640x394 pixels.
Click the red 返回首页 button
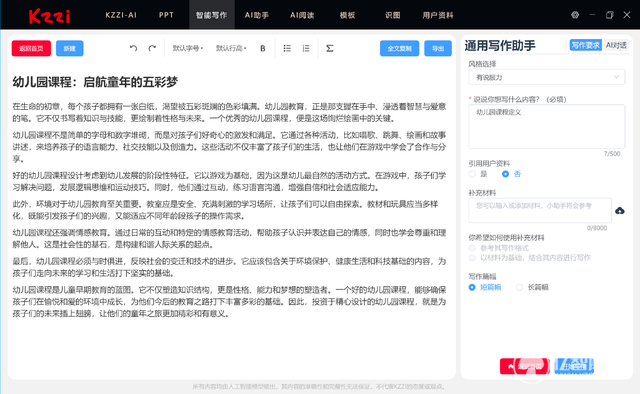click(31, 48)
